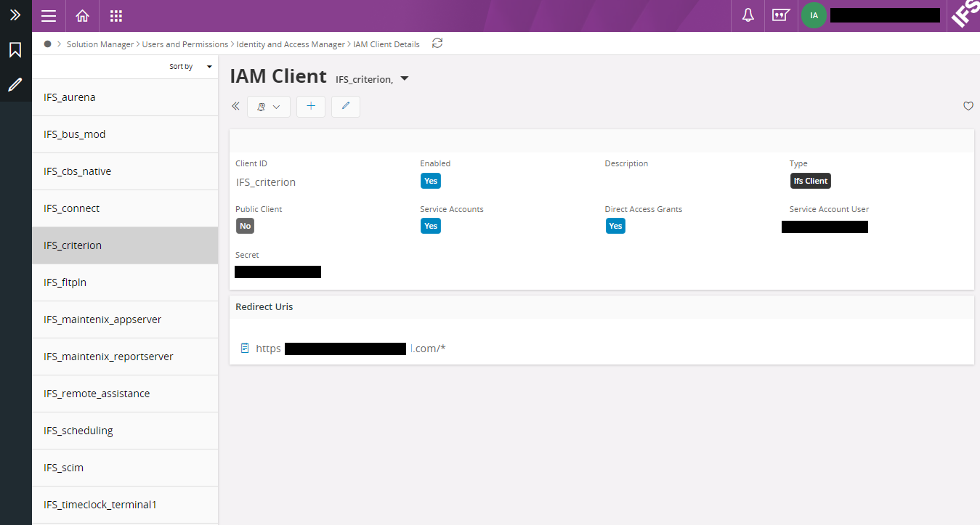Navigate to Identity and Access Manager breadcrumb
Screen dimensions: 980x525
(x=291, y=44)
